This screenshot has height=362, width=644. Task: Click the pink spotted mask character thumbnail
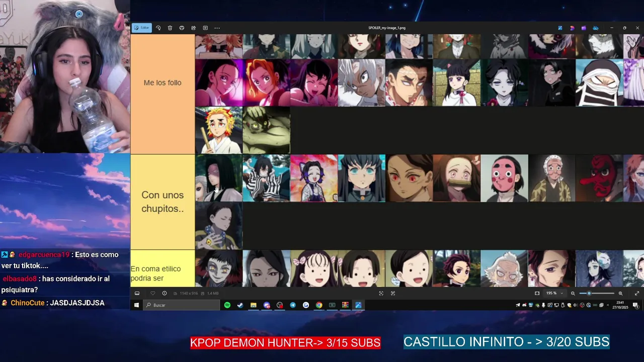point(504,178)
